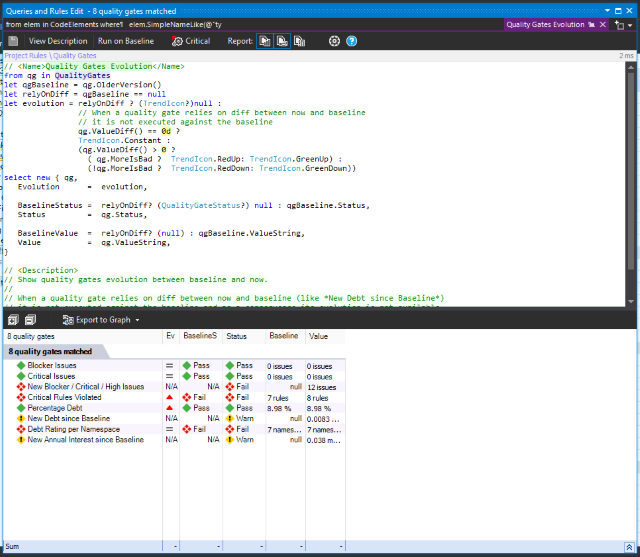Click expand all results icon
Image resolution: width=640 pixels, height=557 pixels.
[13, 320]
